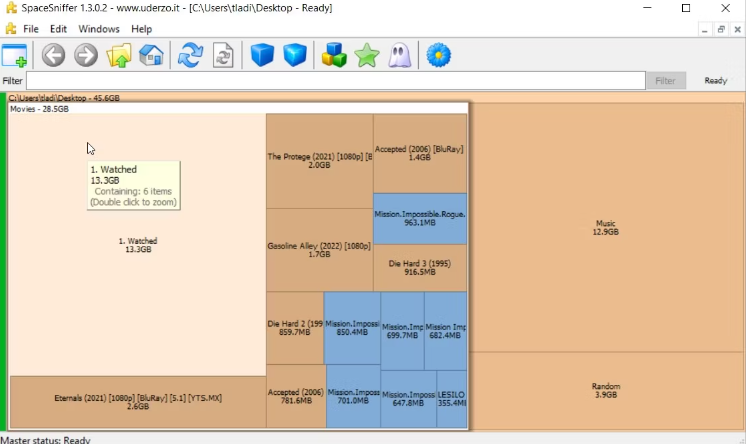
Task: Select the 850.4MB Mission.Impossible file block
Action: coord(352,328)
